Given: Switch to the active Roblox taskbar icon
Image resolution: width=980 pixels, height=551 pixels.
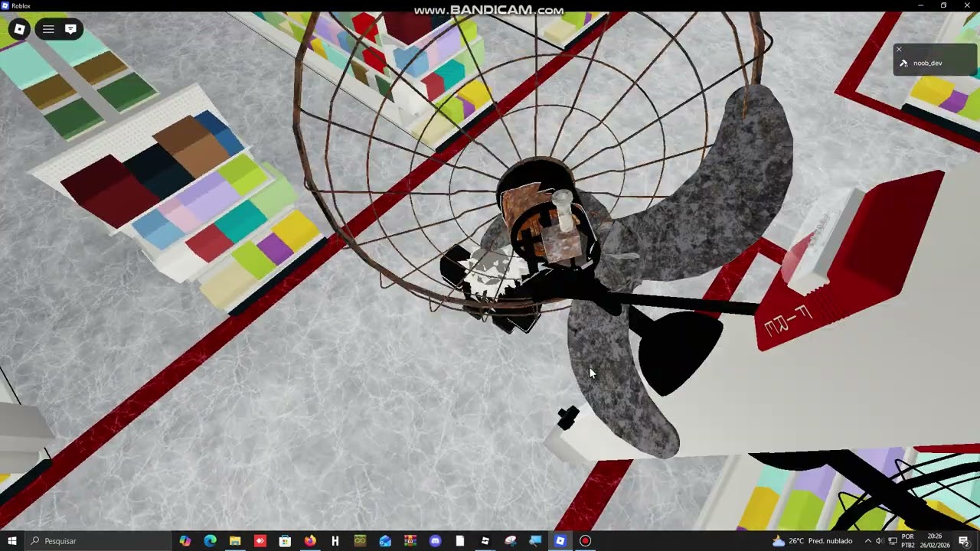Looking at the screenshot, I should [560, 541].
